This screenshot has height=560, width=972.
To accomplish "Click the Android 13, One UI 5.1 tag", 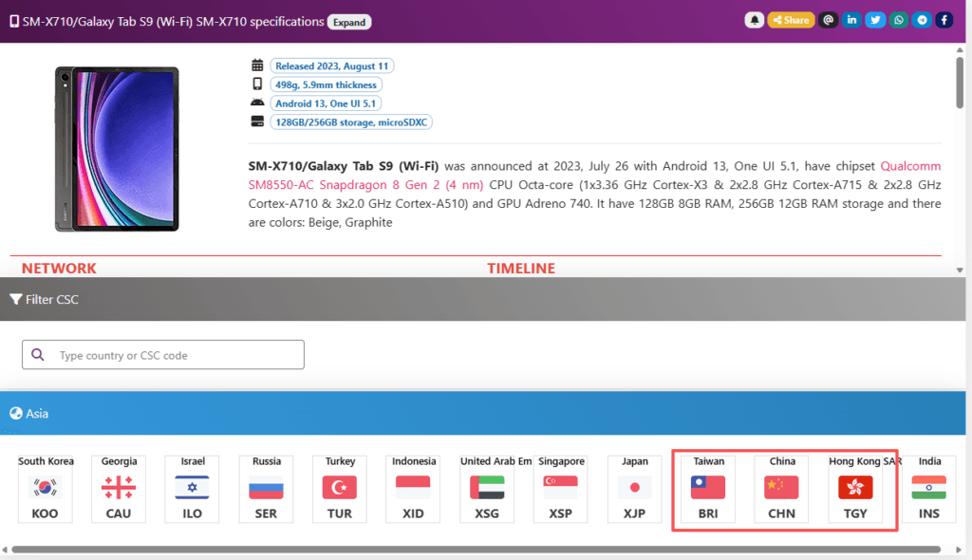I will (x=326, y=103).
